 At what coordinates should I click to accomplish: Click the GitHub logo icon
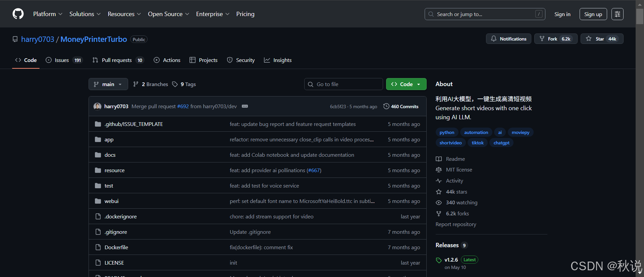pyautogui.click(x=18, y=14)
